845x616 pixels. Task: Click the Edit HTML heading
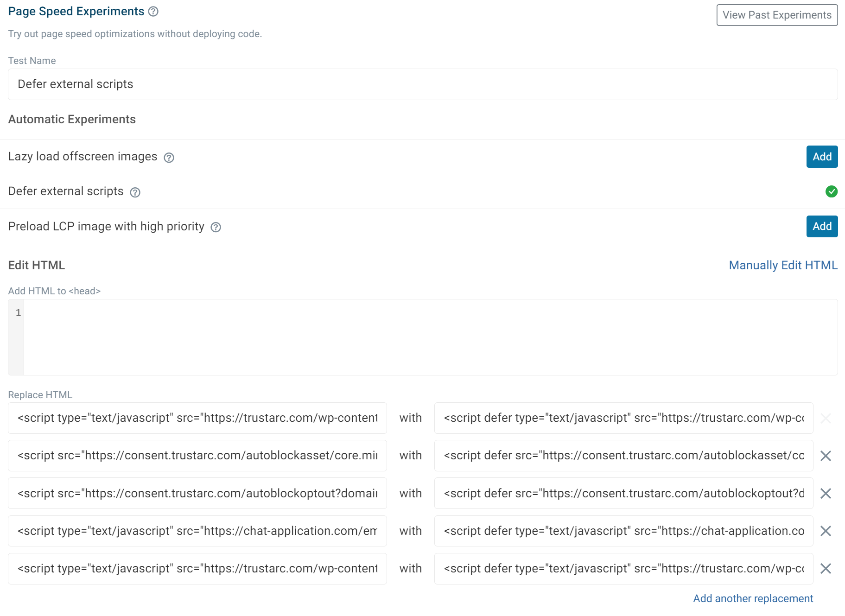tap(37, 265)
